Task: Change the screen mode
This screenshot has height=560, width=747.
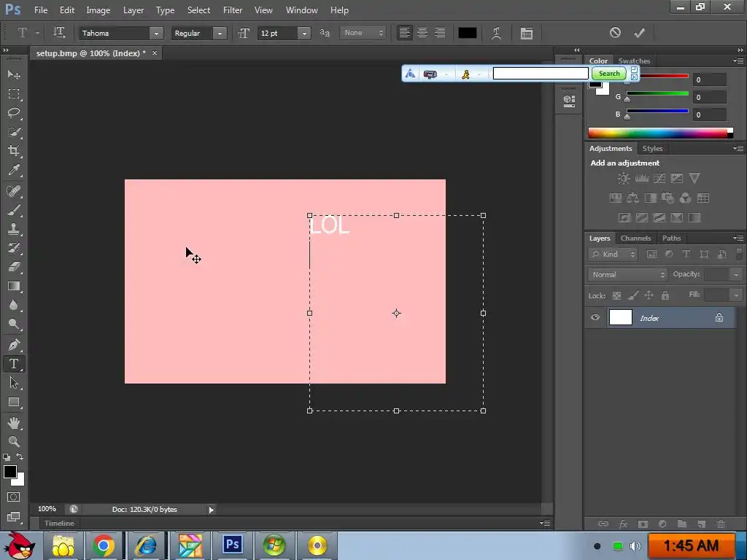Action: (x=14, y=517)
